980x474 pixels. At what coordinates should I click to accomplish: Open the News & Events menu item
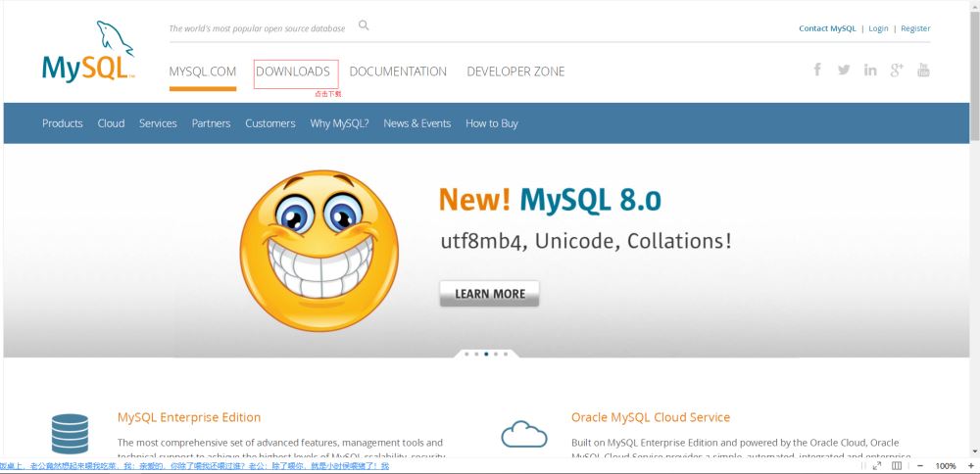click(x=416, y=123)
